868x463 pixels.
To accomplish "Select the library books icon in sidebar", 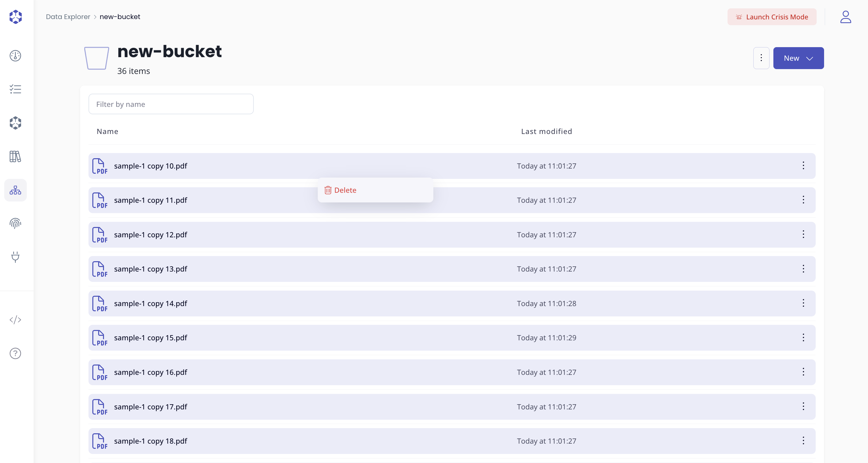I will pos(15,156).
